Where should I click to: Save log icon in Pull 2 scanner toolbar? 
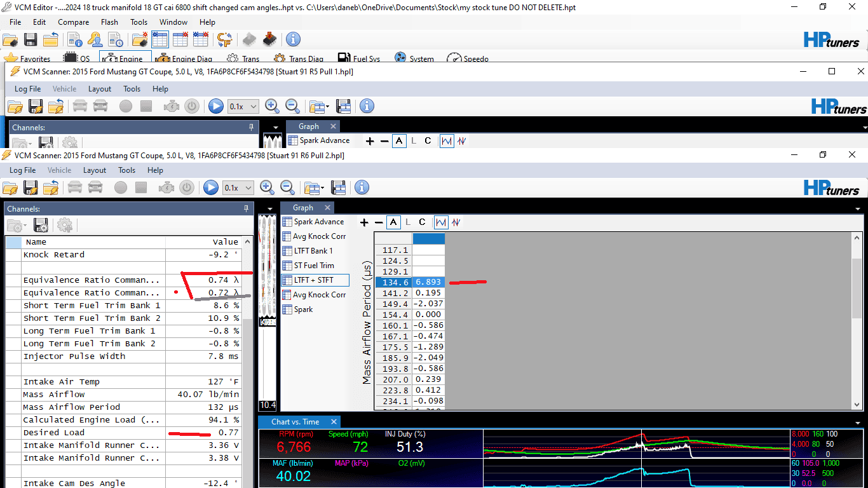click(x=31, y=187)
